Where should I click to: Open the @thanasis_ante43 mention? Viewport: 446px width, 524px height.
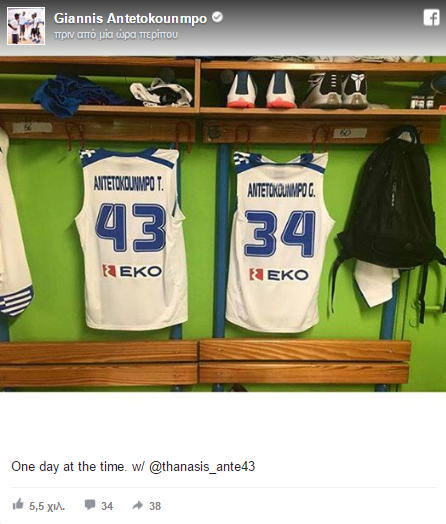coord(202,466)
